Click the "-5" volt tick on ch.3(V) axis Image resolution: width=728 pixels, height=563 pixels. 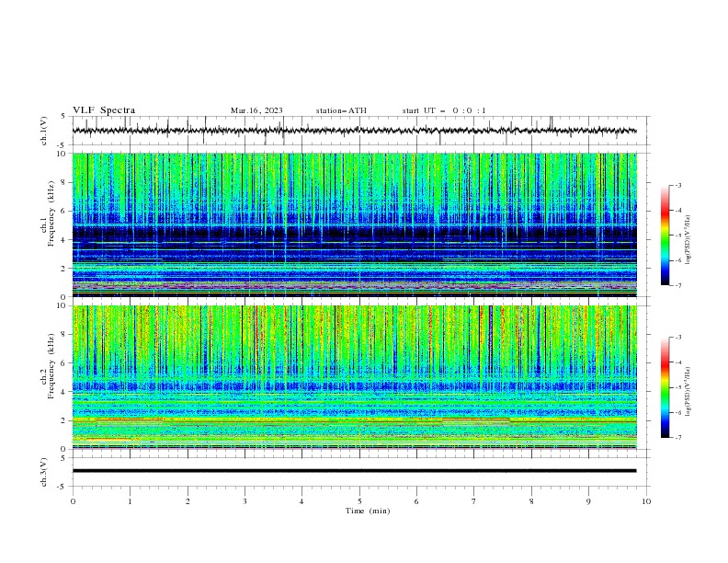(x=62, y=487)
